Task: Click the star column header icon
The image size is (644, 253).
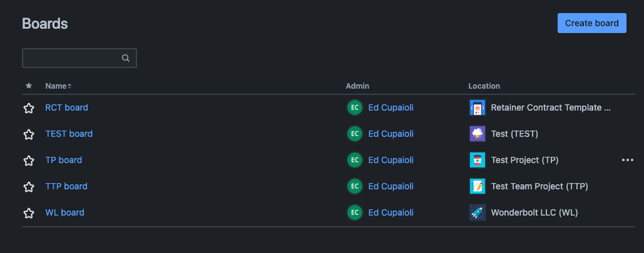Action: tap(28, 86)
